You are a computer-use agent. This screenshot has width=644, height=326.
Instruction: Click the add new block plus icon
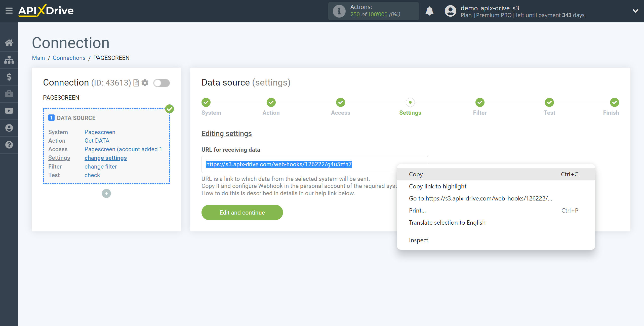106,193
